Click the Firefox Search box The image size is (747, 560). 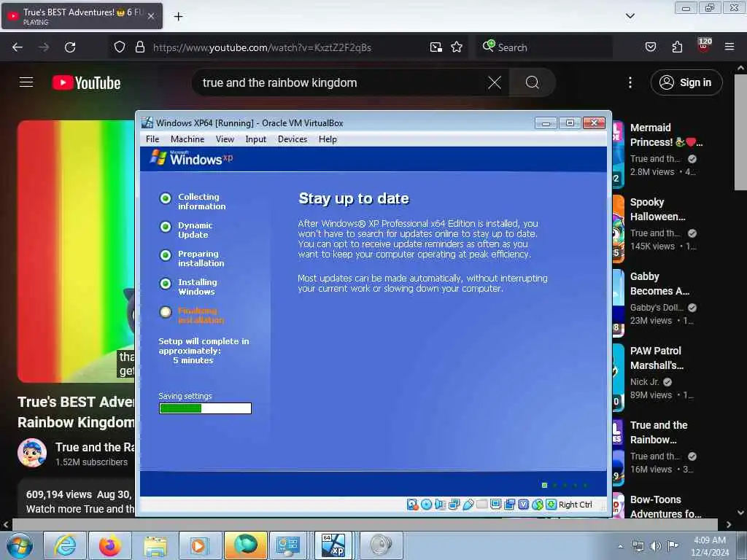544,47
